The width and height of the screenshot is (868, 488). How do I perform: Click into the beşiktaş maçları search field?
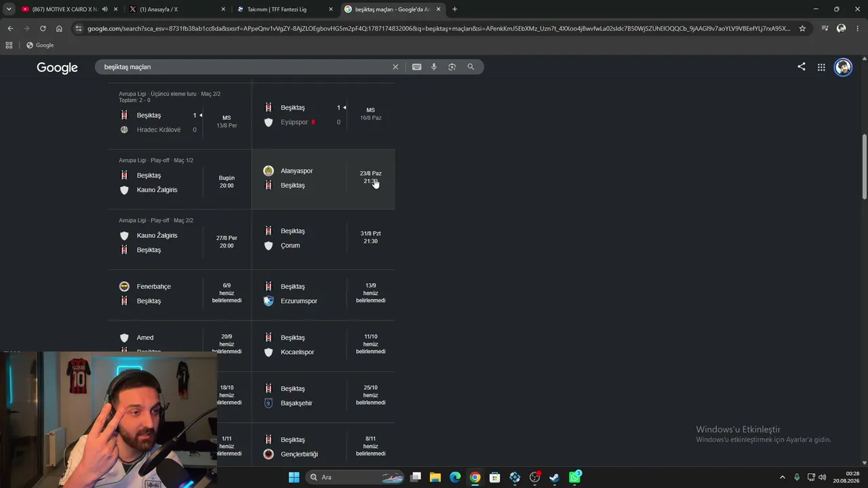[x=244, y=67]
